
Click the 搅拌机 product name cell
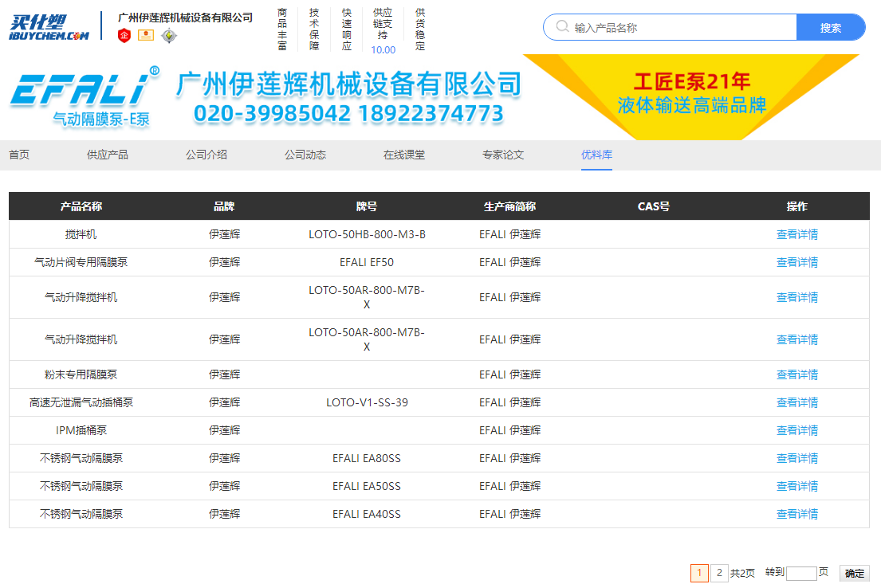tap(81, 235)
